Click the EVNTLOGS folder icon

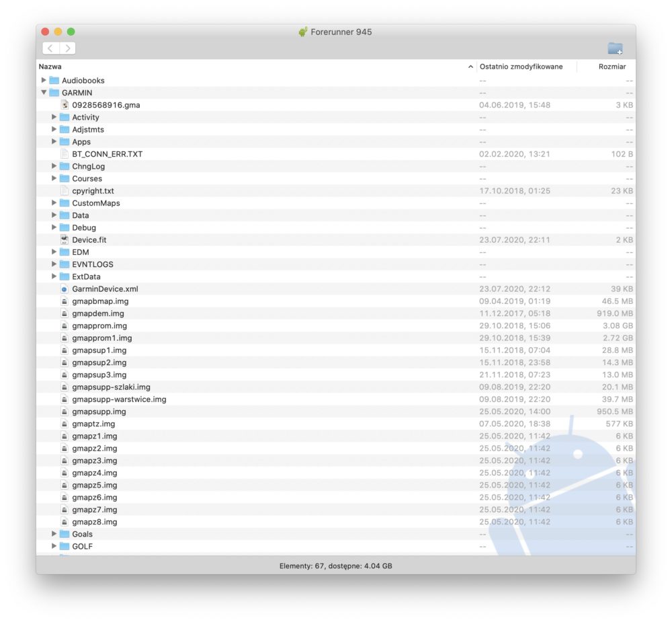click(x=65, y=264)
